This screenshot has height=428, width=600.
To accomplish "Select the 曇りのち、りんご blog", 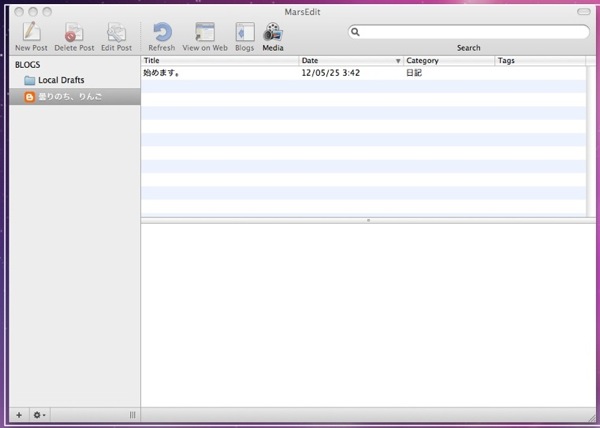I will 75,97.
